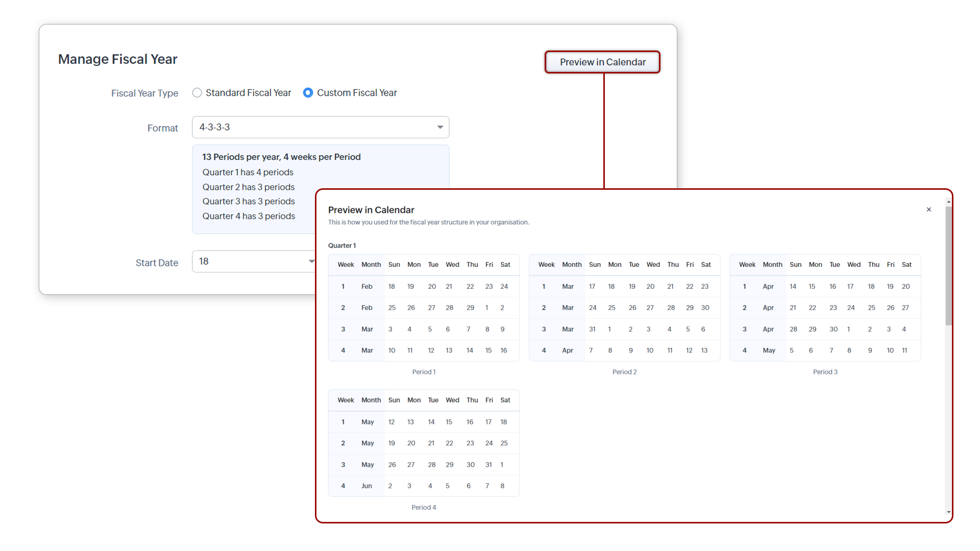Click the Start Date dropdown arrow

[x=311, y=261]
